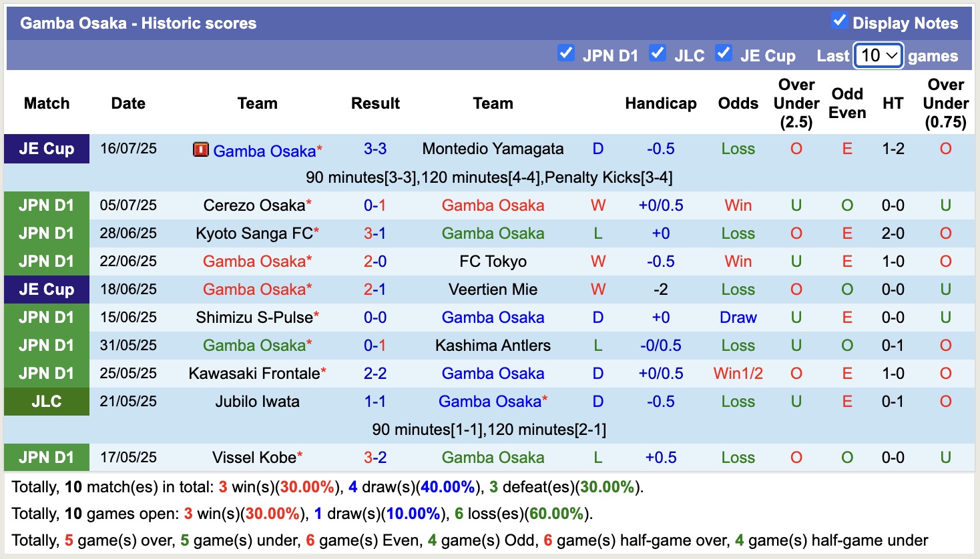
Task: Click the red card icon beside Gamba Osaka
Action: 200,149
